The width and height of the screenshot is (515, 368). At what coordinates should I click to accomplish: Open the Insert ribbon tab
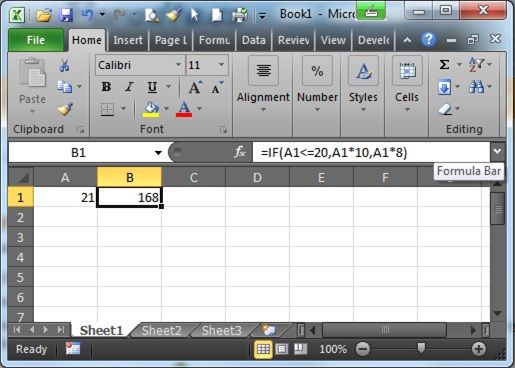point(128,40)
